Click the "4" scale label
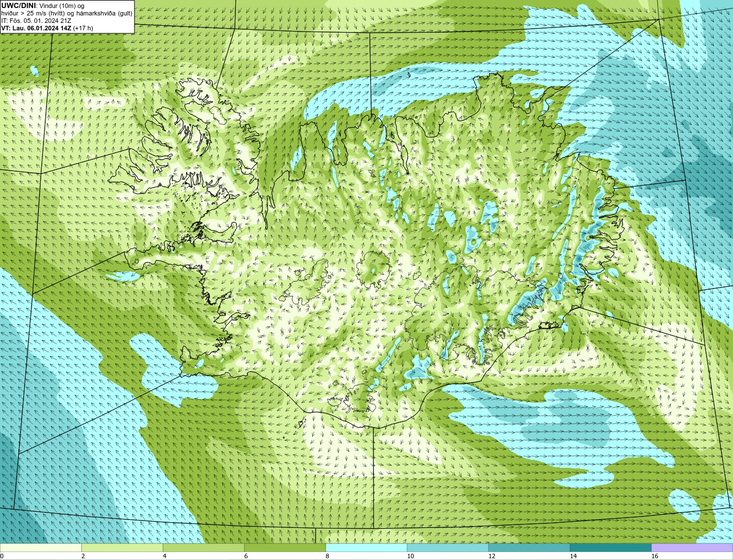Image resolution: width=733 pixels, height=560 pixels. pyautogui.click(x=164, y=556)
